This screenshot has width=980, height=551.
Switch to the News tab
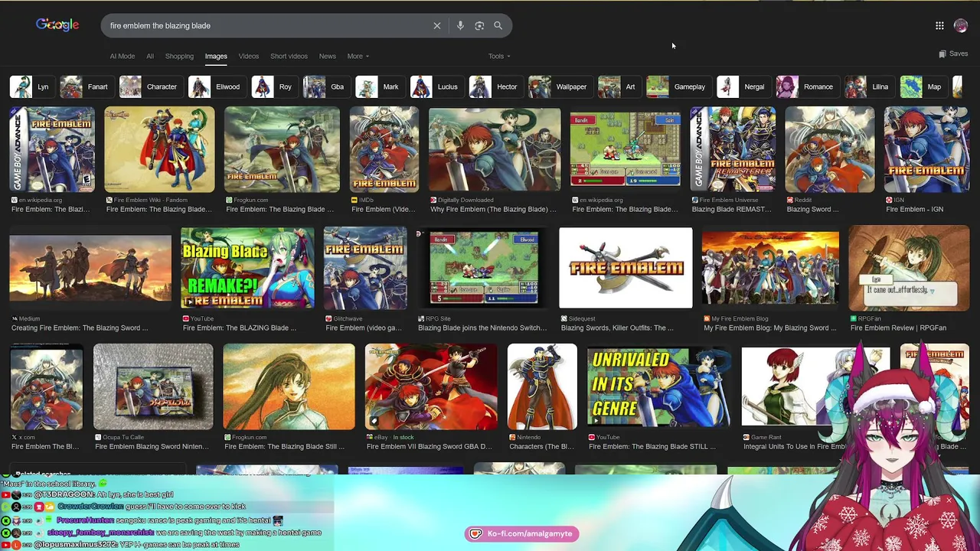tap(327, 56)
